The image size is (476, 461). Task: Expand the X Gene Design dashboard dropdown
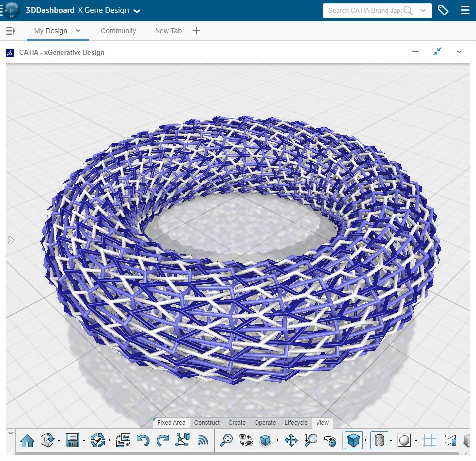(137, 11)
